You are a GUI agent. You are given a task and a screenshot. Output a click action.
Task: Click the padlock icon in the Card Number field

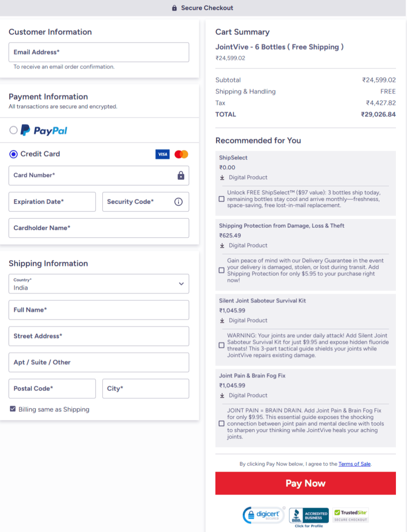click(181, 176)
